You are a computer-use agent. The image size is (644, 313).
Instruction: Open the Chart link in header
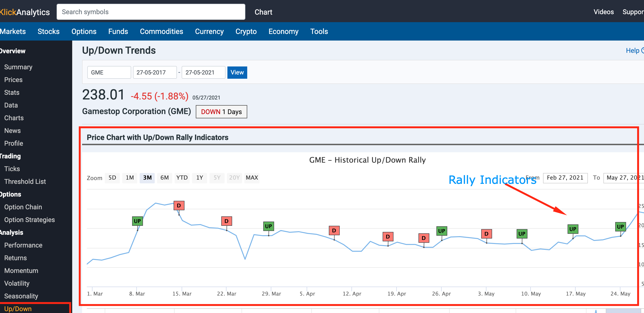263,12
